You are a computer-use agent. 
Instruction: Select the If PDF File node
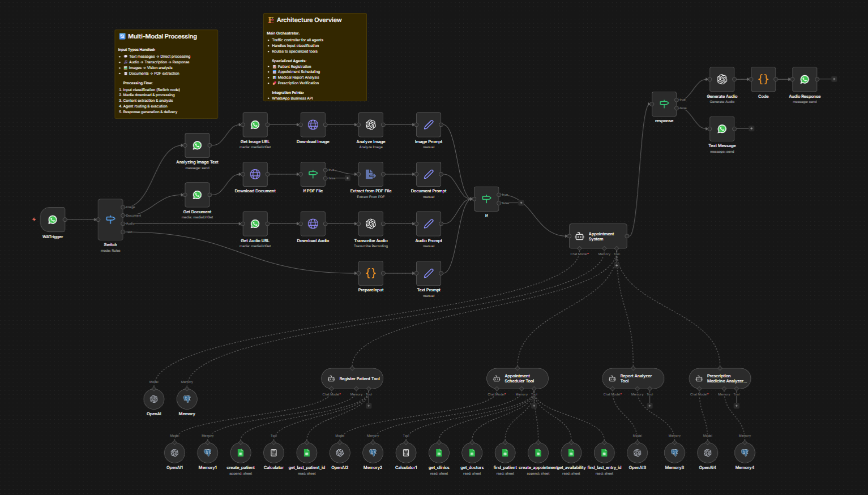[313, 174]
